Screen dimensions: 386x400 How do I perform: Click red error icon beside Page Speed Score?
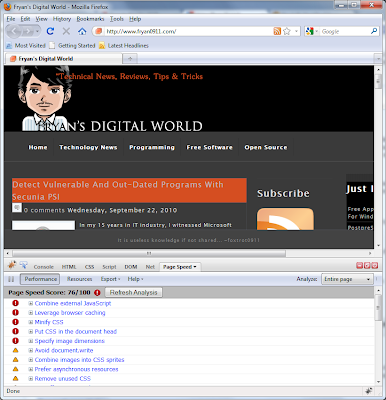tap(97, 293)
